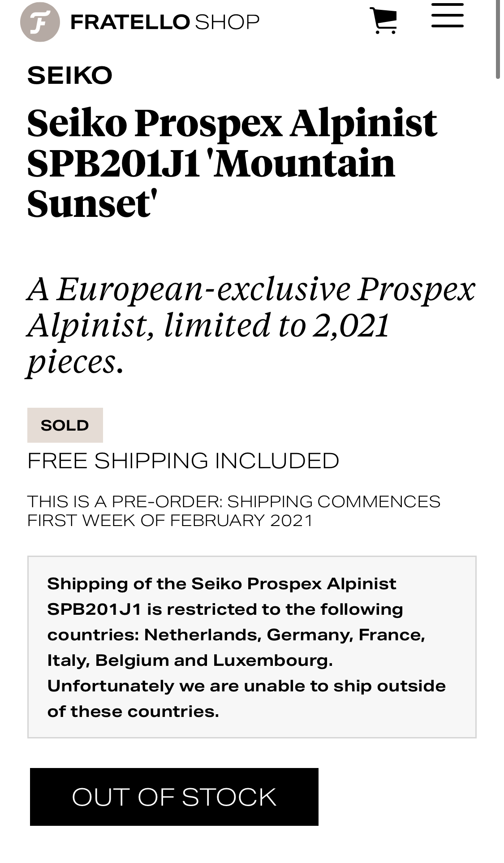504x863 pixels.
Task: Click the pre-order shipping notice text
Action: pyautogui.click(x=234, y=511)
